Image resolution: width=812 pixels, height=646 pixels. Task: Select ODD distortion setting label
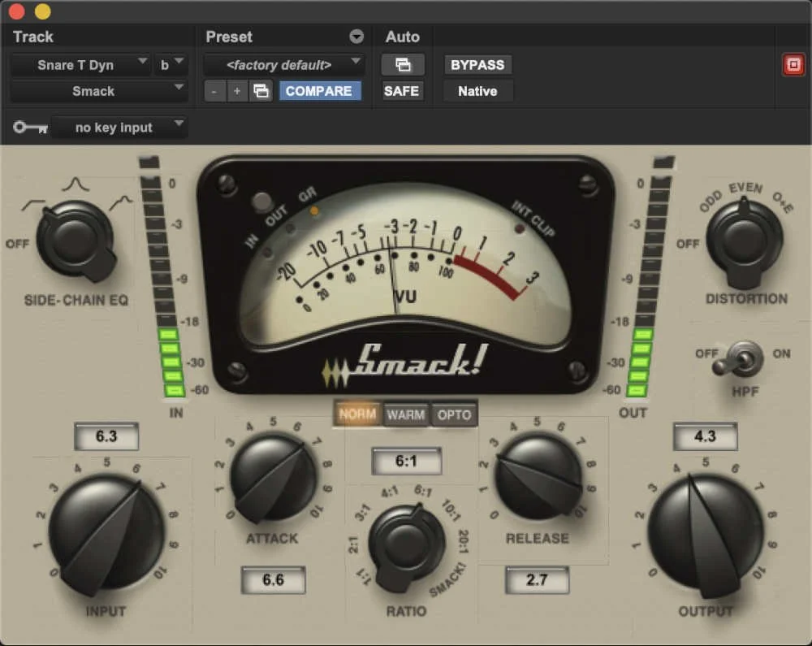(710, 201)
